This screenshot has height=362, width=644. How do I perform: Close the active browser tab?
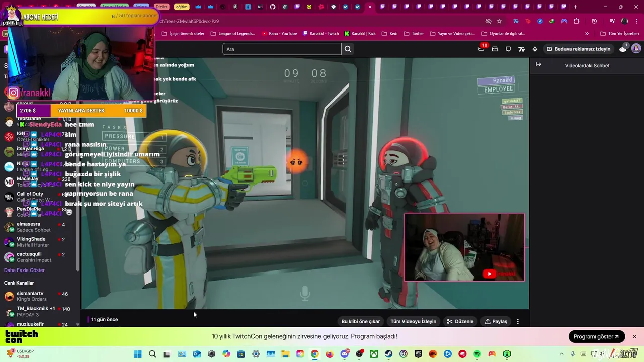pyautogui.click(x=370, y=7)
